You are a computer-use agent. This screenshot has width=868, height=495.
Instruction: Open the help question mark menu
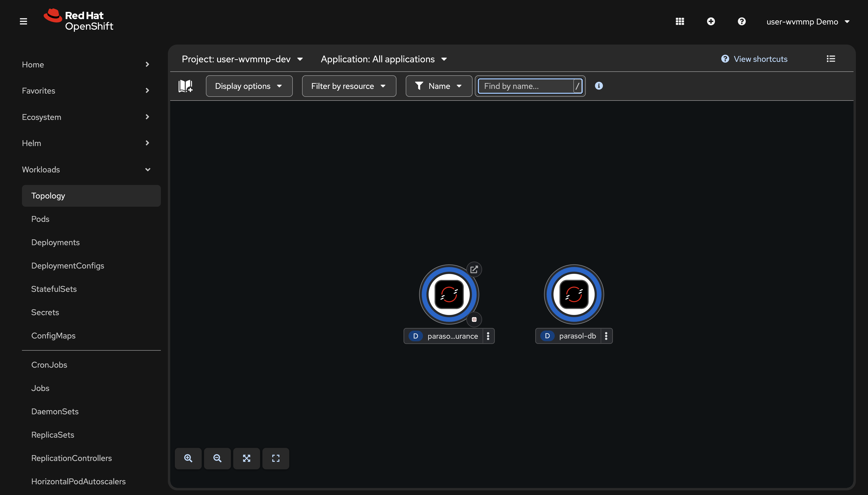pos(741,21)
